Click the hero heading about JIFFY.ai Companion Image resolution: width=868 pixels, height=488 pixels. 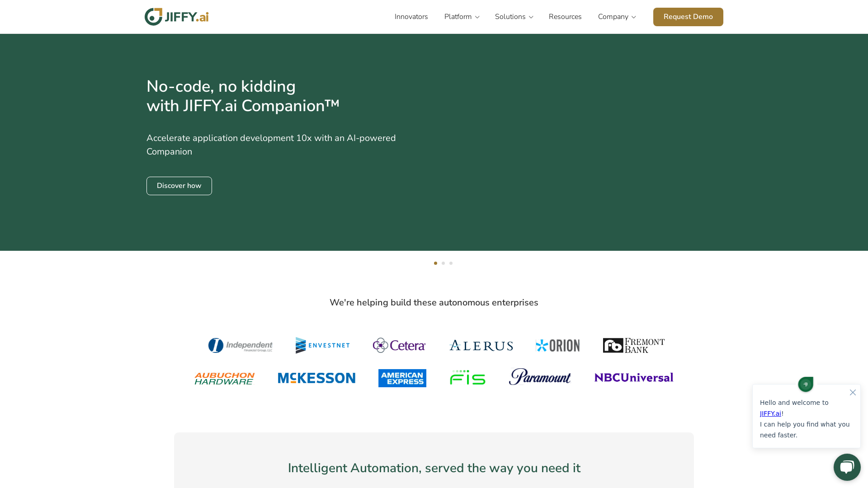243,96
